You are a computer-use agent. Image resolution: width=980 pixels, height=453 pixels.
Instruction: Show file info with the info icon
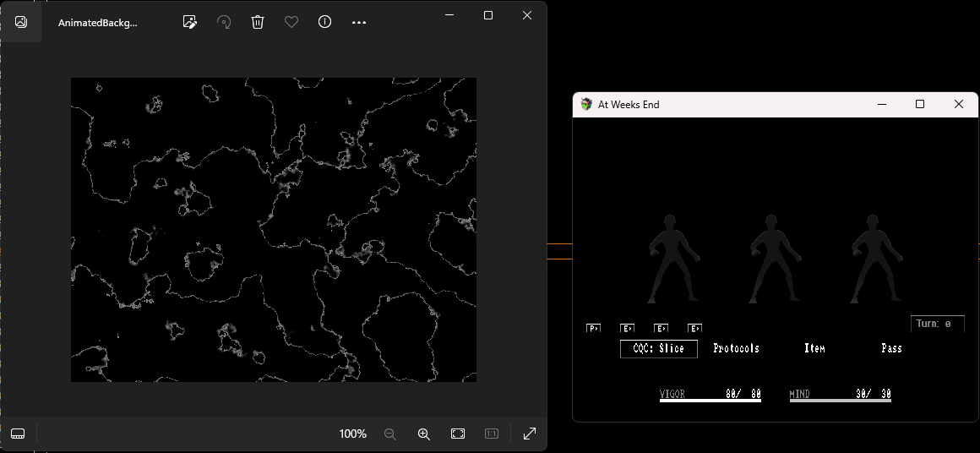click(324, 22)
